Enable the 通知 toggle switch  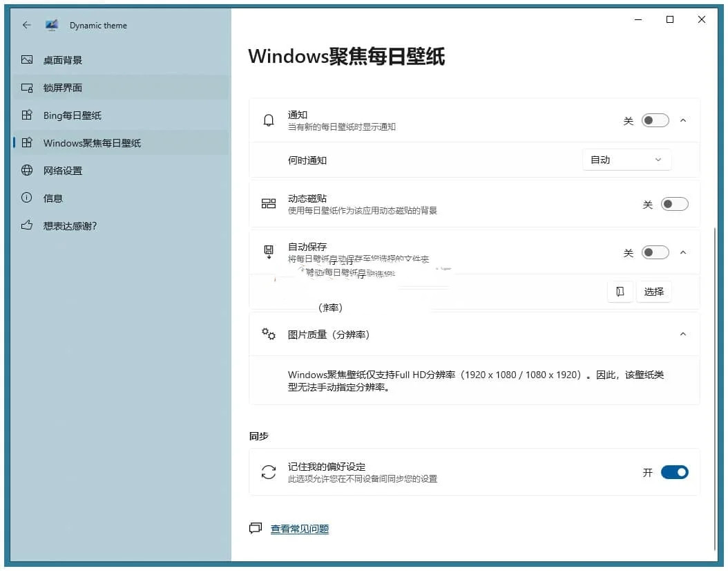click(x=655, y=120)
